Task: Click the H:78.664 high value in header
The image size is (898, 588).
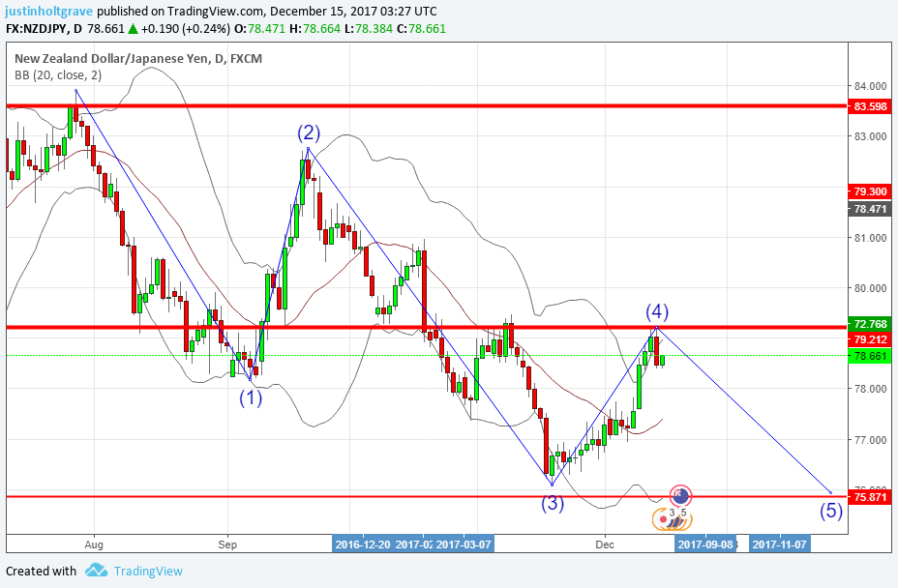Action: [x=315, y=29]
